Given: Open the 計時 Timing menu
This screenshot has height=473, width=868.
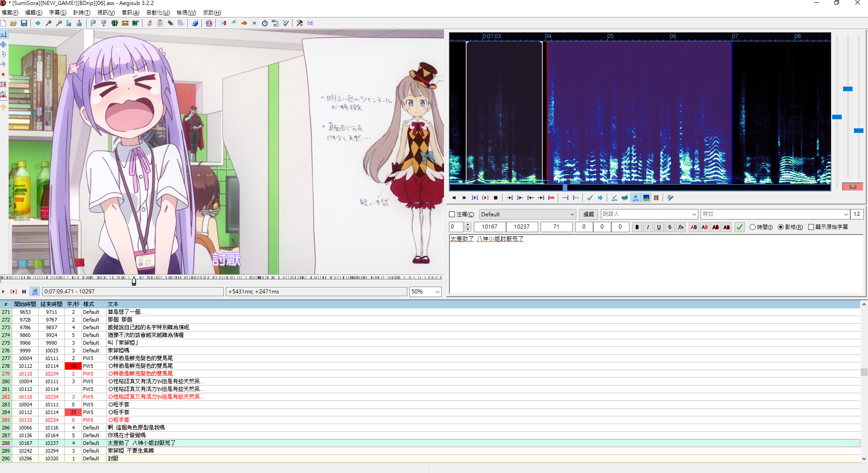Looking at the screenshot, I should coord(82,13).
